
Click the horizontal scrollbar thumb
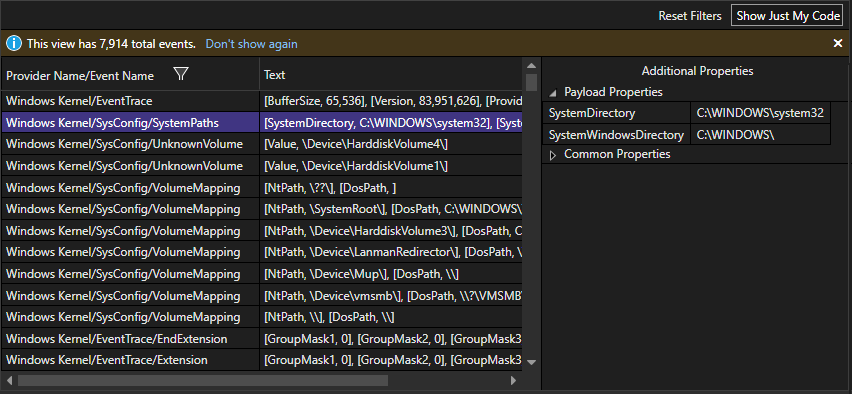[x=203, y=380]
